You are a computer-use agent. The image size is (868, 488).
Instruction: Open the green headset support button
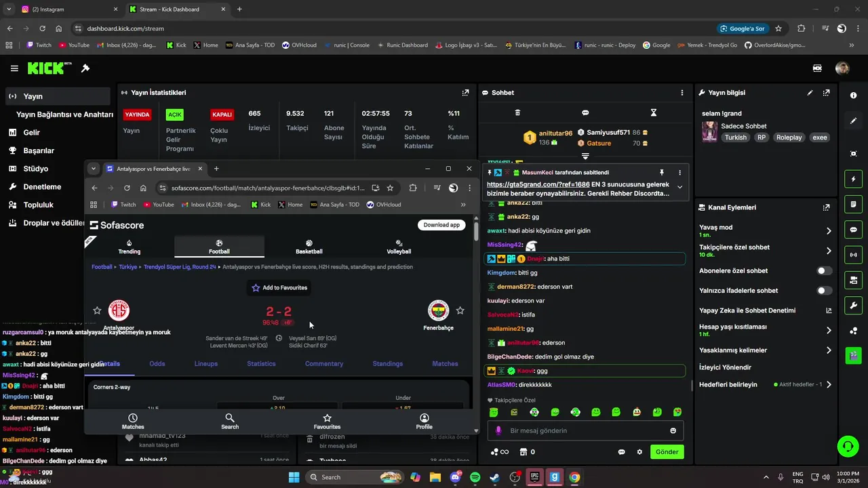(848, 446)
